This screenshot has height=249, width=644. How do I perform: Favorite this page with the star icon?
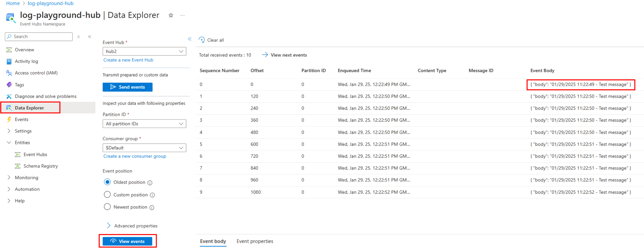pos(171,16)
